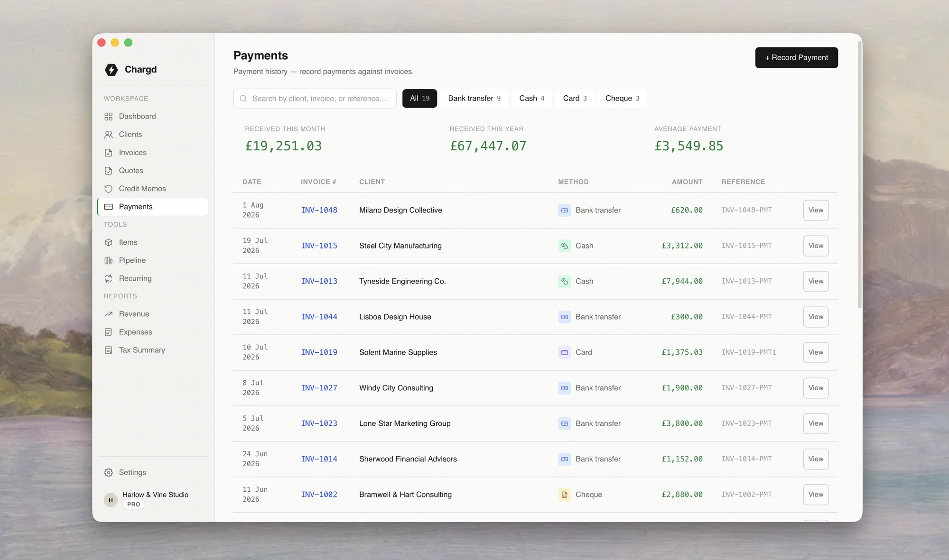Click Card icon in Solent Marine Supplies row
949x560 pixels.
click(565, 352)
